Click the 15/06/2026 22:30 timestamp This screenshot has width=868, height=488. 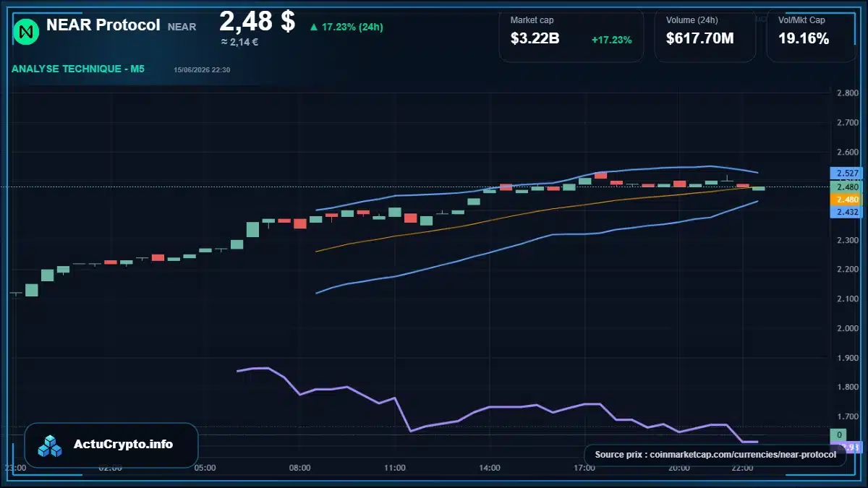[202, 70]
